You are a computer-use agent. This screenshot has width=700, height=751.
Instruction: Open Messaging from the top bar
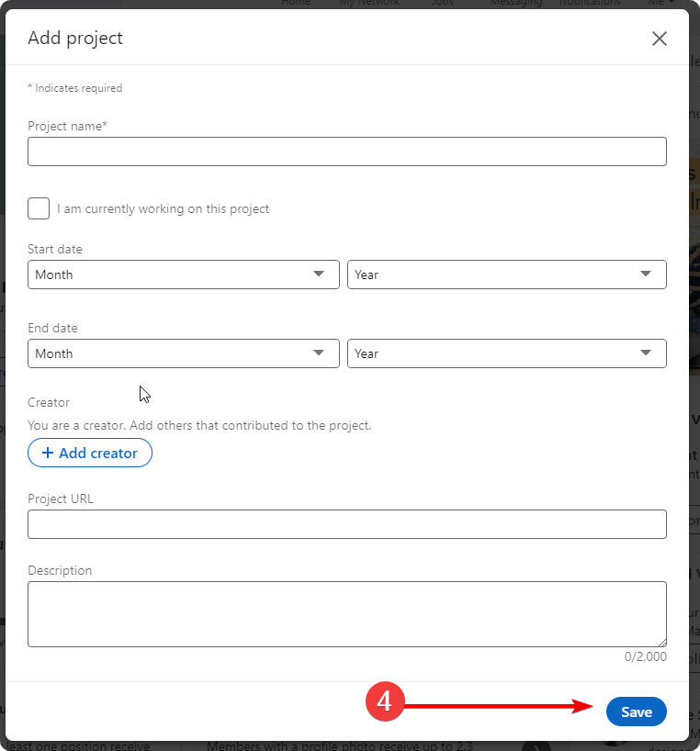point(515,4)
